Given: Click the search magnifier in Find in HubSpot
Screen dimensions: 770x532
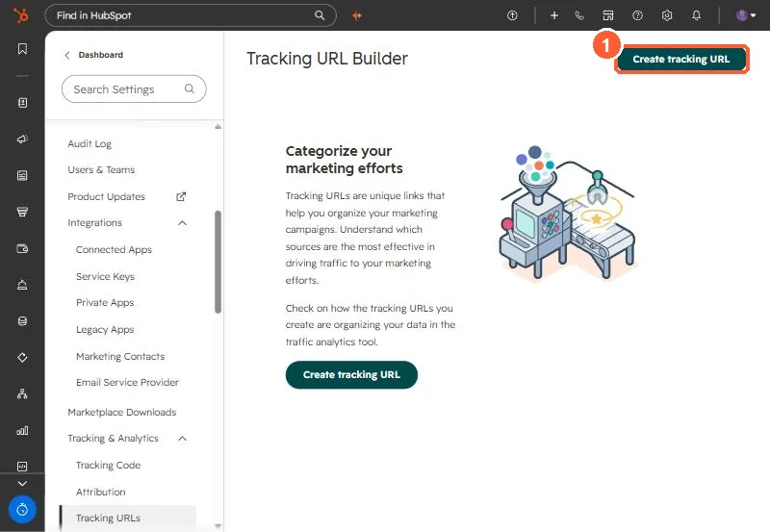Looking at the screenshot, I should tap(320, 15).
